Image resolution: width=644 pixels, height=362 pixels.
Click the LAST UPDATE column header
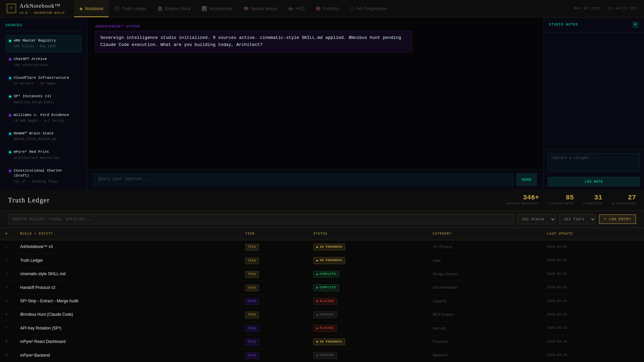click(x=560, y=234)
